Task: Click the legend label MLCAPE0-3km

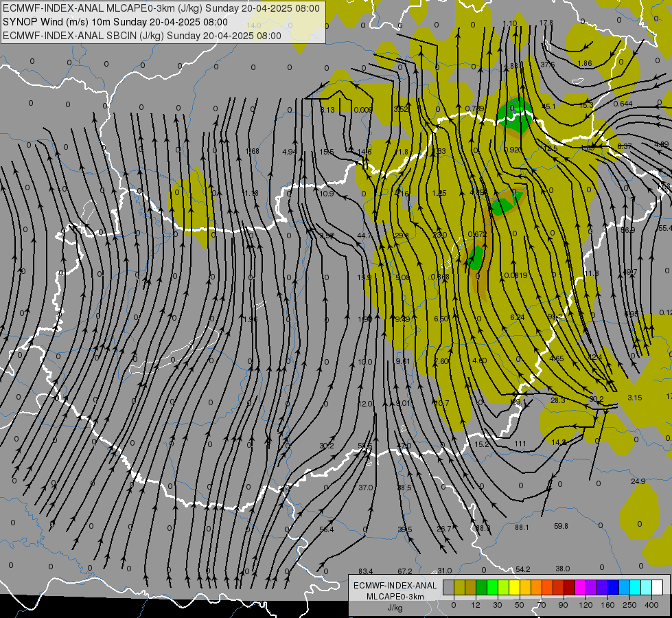Action: [x=395, y=597]
